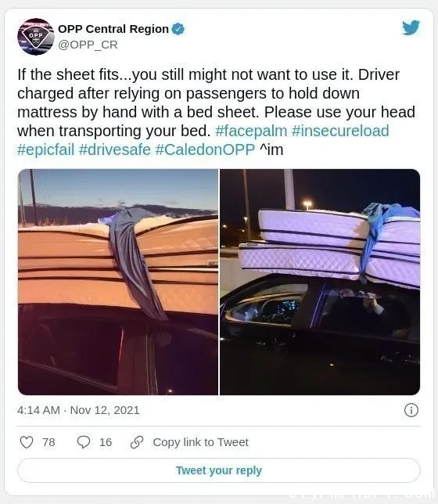
Task: View the left mattress photo at dusk
Action: [x=118, y=282]
